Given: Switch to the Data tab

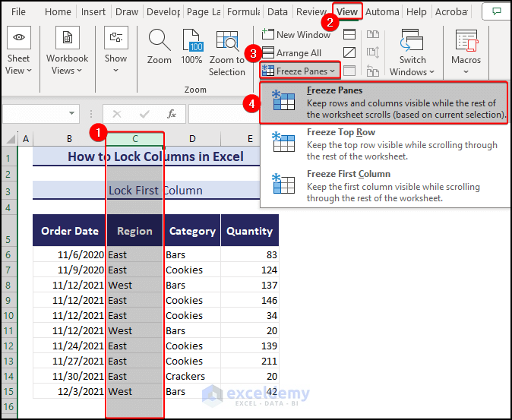Looking at the screenshot, I should coord(277,12).
